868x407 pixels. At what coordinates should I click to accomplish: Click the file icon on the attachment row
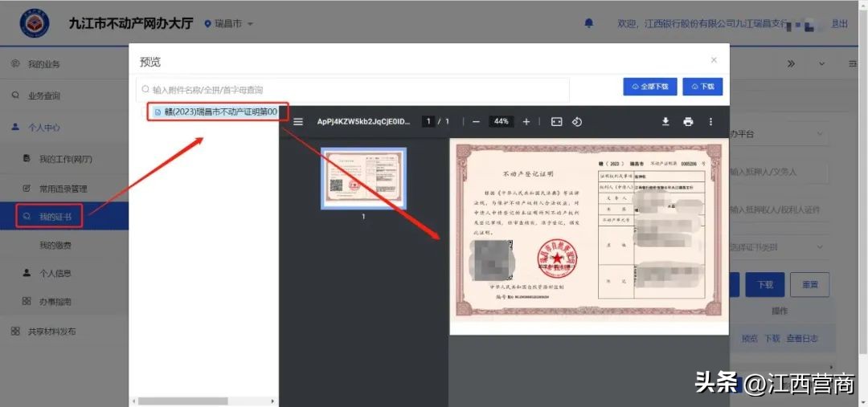pos(158,112)
